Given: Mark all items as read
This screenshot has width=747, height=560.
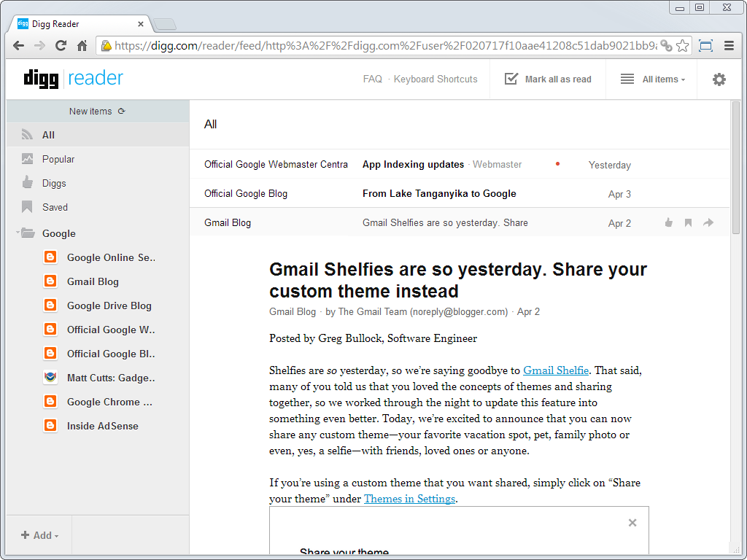Looking at the screenshot, I should coord(548,79).
